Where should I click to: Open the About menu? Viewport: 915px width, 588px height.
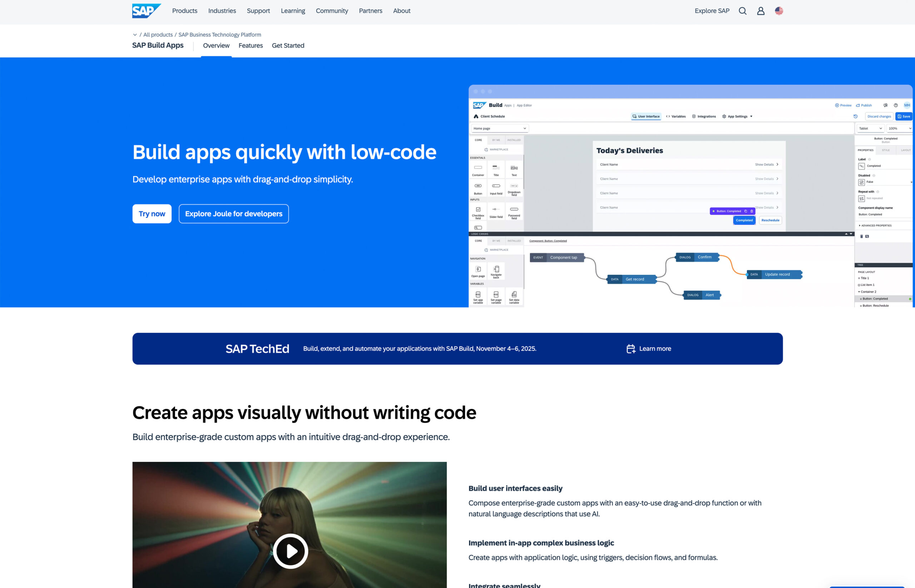tap(401, 11)
